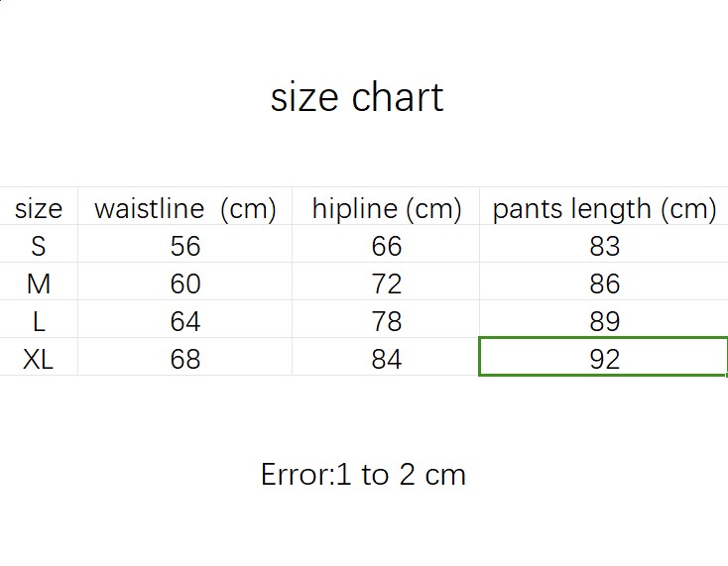The image size is (728, 566).
Task: Select the size "M" row label cell
Action: pos(39,283)
